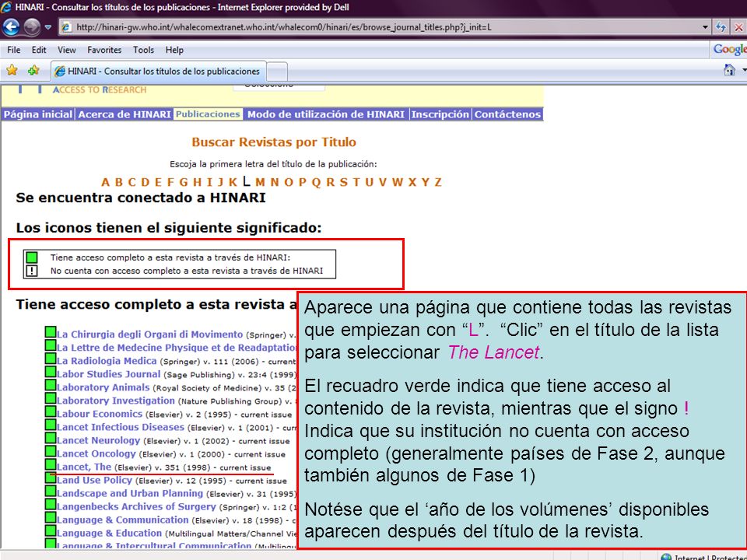Open Lancet Oncology journal link
Viewport: 747px width, 560px height.
tap(96, 453)
